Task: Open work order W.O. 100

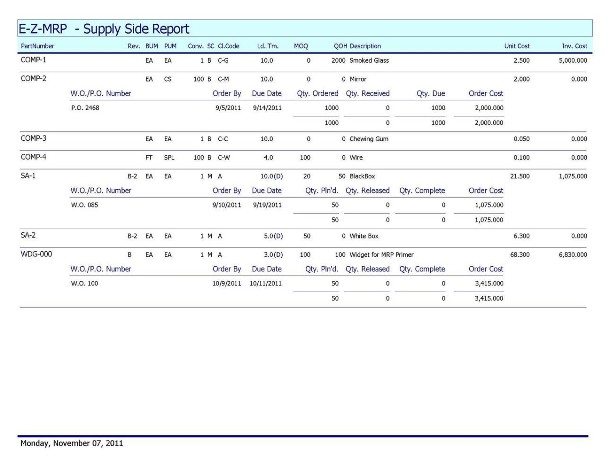Action: click(x=84, y=283)
